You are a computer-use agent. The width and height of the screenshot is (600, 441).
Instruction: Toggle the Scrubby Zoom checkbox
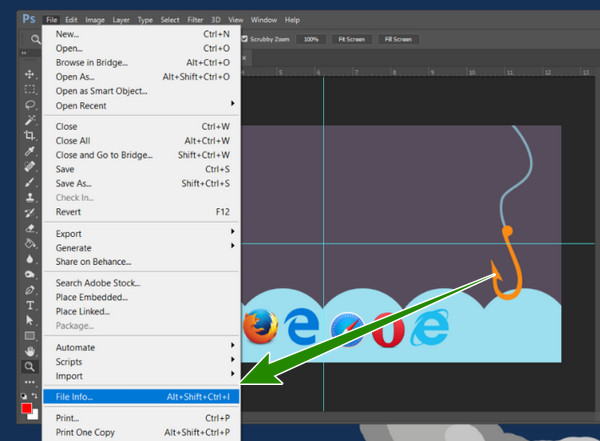(x=245, y=39)
